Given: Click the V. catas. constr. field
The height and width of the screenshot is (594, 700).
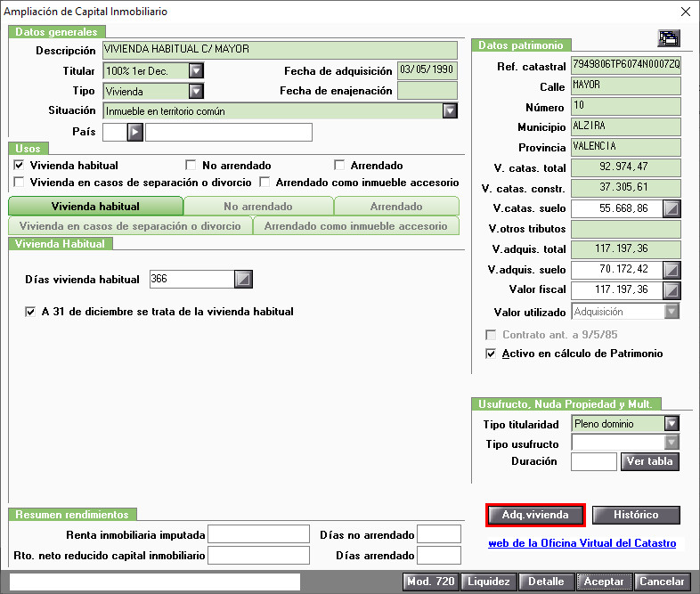Looking at the screenshot, I should coord(626,188).
